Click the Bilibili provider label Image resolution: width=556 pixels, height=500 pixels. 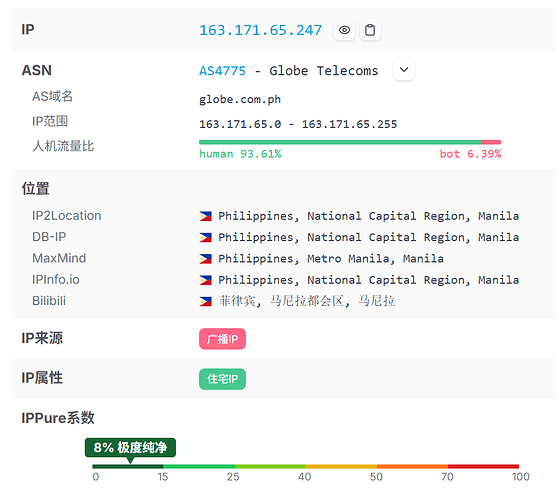(x=49, y=301)
